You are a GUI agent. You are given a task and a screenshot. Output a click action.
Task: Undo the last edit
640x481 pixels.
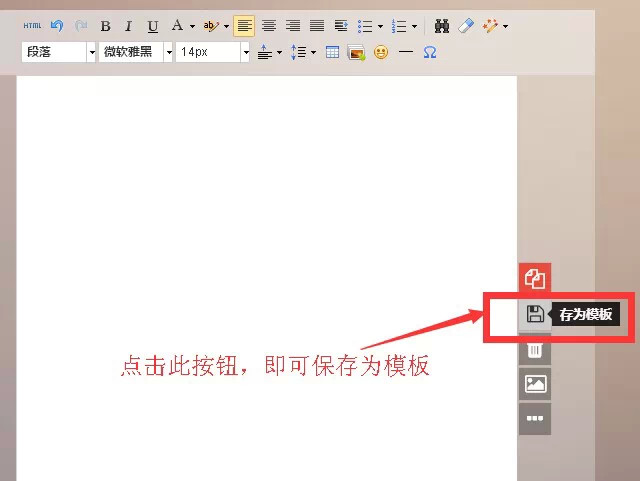coord(57,26)
